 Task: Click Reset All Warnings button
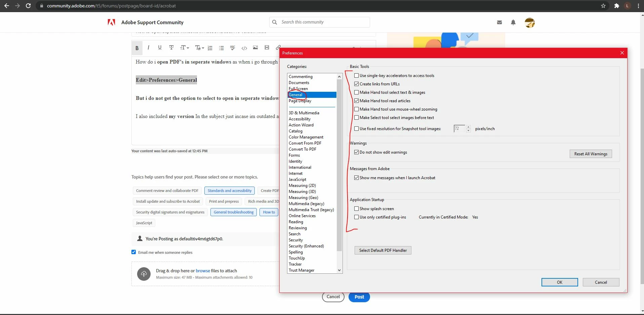591,154
